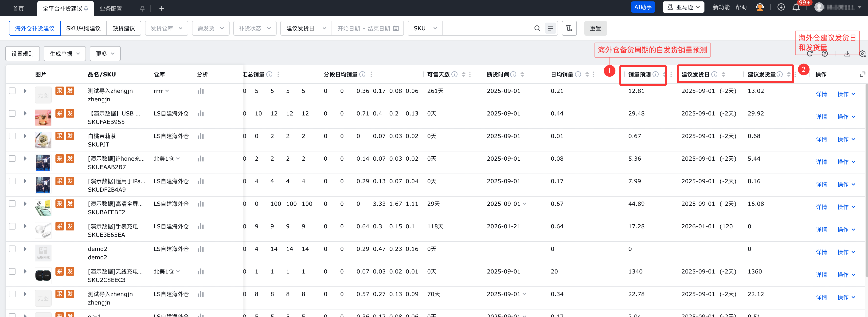
Task: Click the export download icon above table
Action: pyautogui.click(x=847, y=54)
